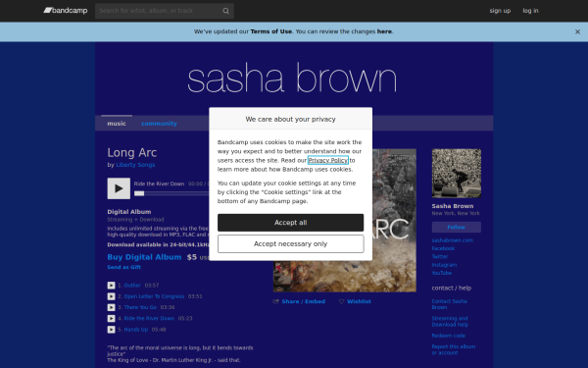Visit sashabrown.com
The image size is (588, 368).
(452, 240)
